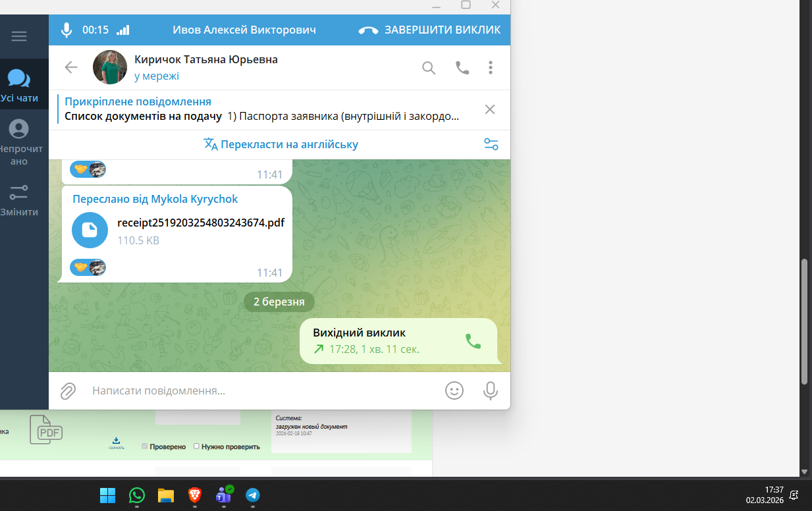This screenshot has height=511, width=812.
Task: Switch to Brave browser in taskbar
Action: point(194,495)
